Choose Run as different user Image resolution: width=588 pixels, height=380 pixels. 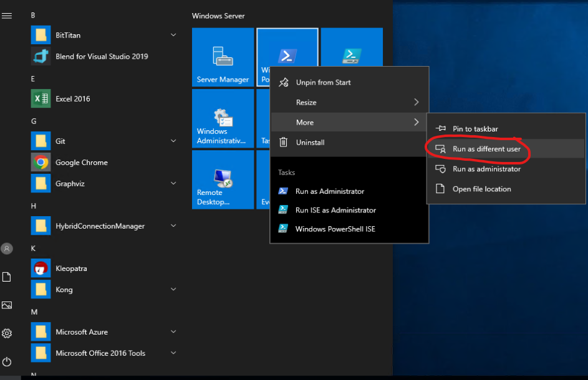click(506, 149)
